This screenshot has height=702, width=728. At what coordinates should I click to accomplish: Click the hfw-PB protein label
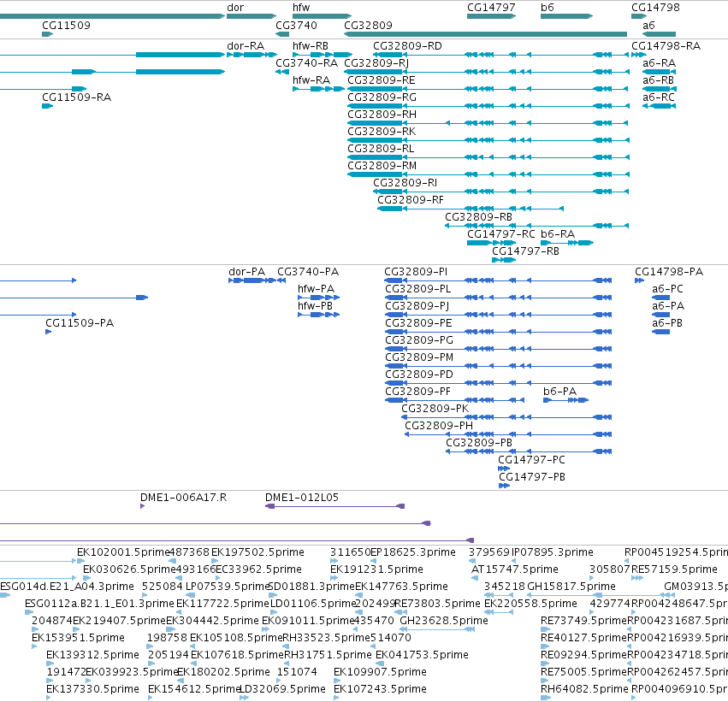pos(315,306)
